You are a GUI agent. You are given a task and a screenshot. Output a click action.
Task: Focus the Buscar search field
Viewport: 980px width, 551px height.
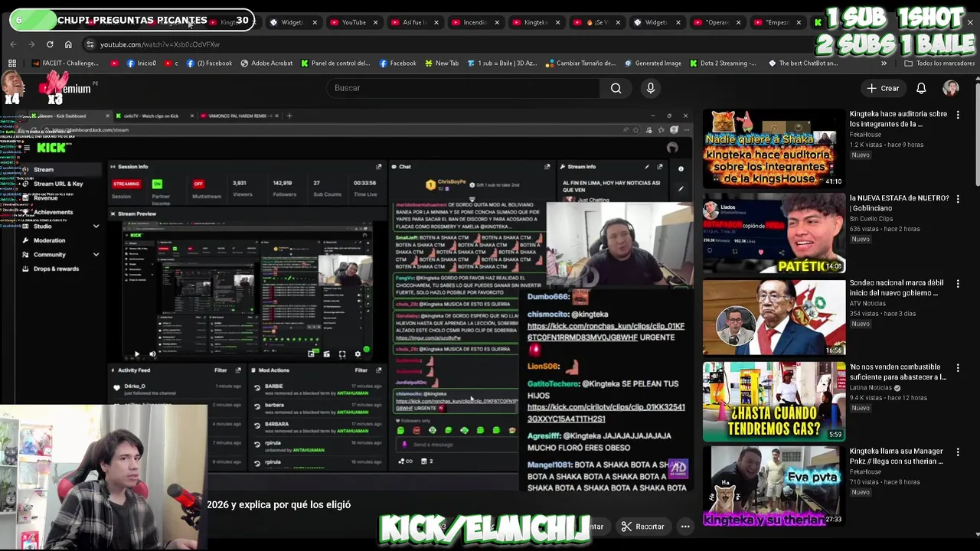(463, 88)
